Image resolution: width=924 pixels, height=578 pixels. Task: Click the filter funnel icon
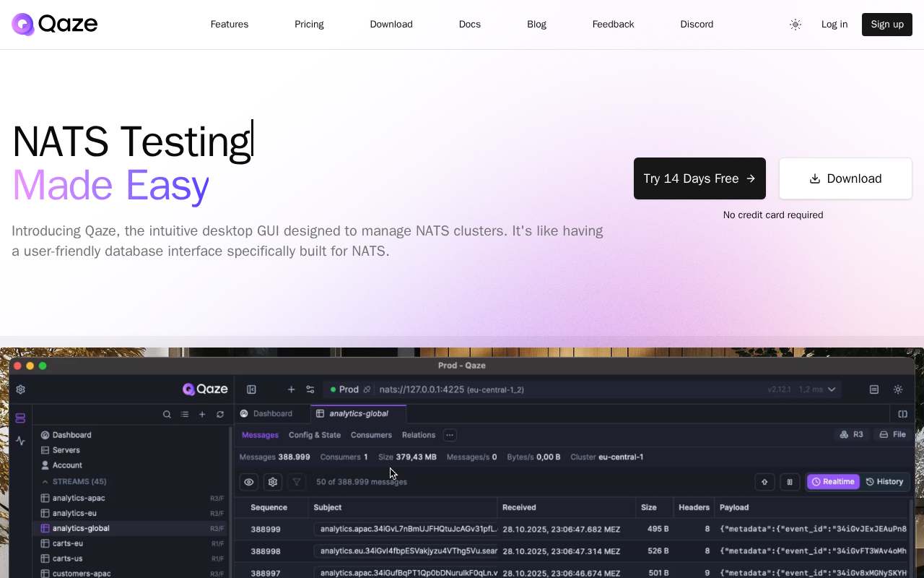pos(297,482)
